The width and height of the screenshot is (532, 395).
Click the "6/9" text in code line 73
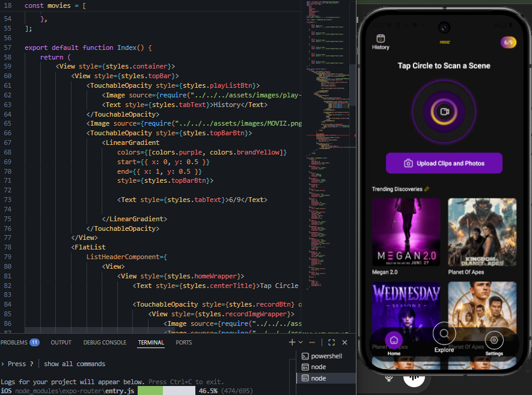pos(235,200)
